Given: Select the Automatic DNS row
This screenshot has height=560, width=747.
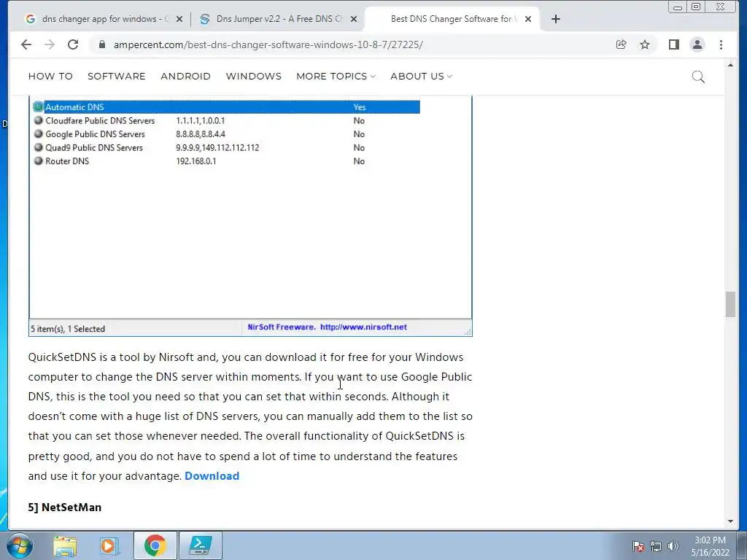Looking at the screenshot, I should [x=226, y=107].
